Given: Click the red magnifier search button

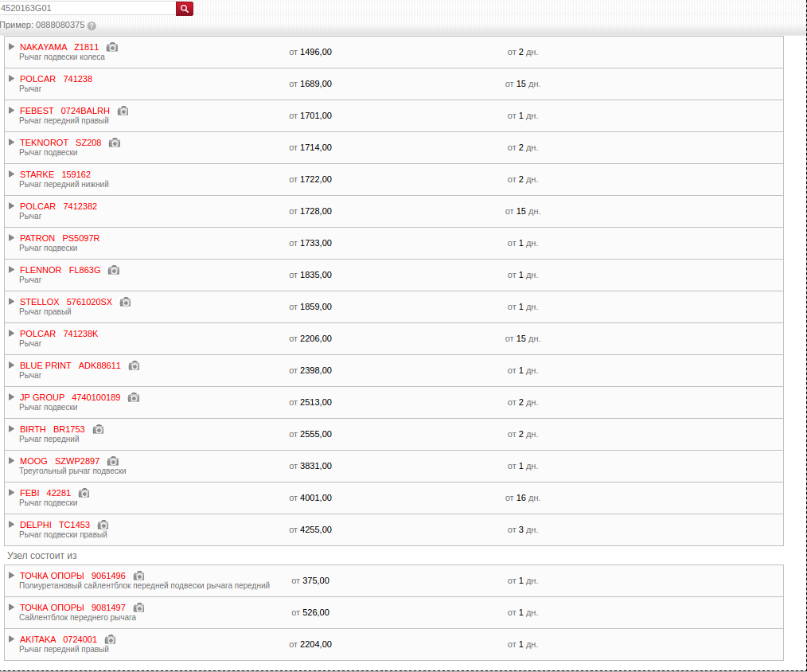Looking at the screenshot, I should [185, 8].
